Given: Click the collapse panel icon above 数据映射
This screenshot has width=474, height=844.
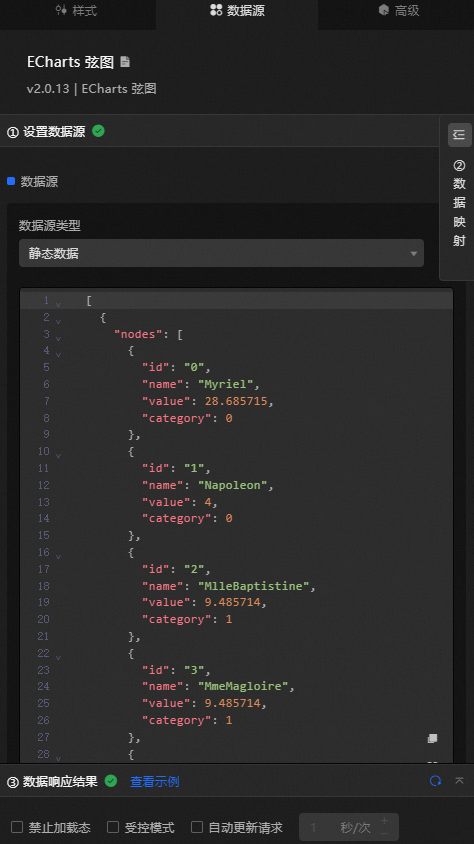Looking at the screenshot, I should pos(459,135).
